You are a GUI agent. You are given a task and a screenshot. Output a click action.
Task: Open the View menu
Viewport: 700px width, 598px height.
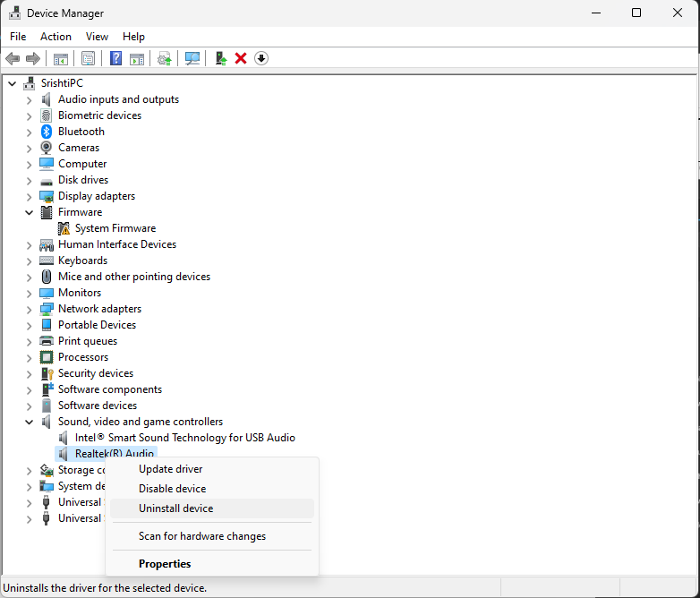[97, 37]
